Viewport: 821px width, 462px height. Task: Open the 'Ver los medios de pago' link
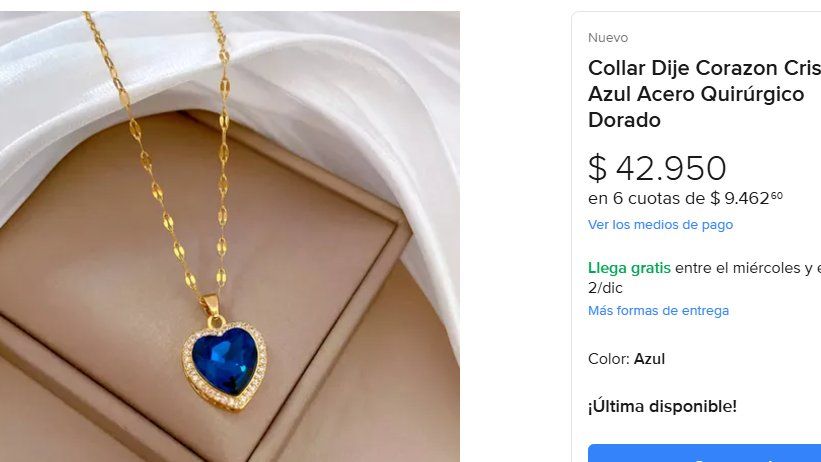pos(660,225)
